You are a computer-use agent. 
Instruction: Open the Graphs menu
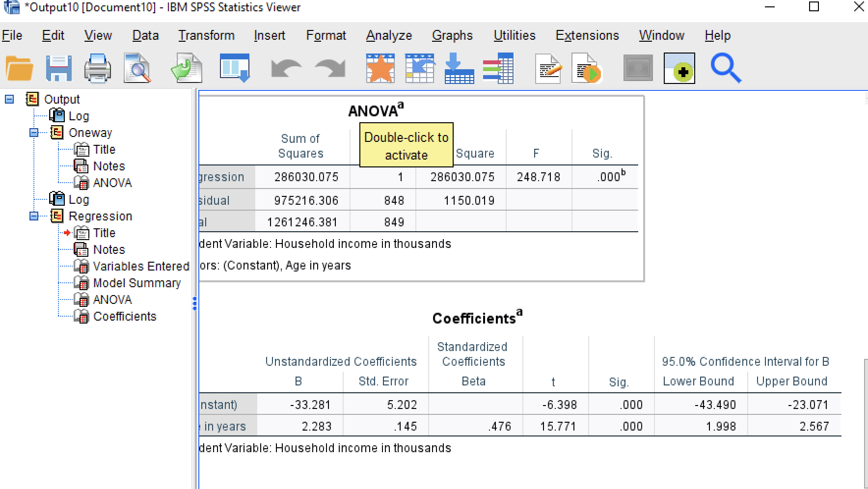coord(452,35)
